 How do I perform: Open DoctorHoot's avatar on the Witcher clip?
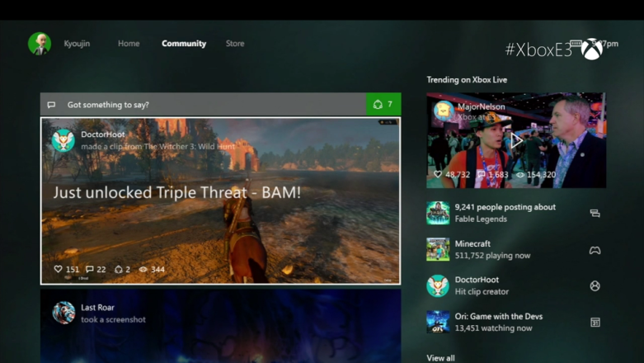63,140
